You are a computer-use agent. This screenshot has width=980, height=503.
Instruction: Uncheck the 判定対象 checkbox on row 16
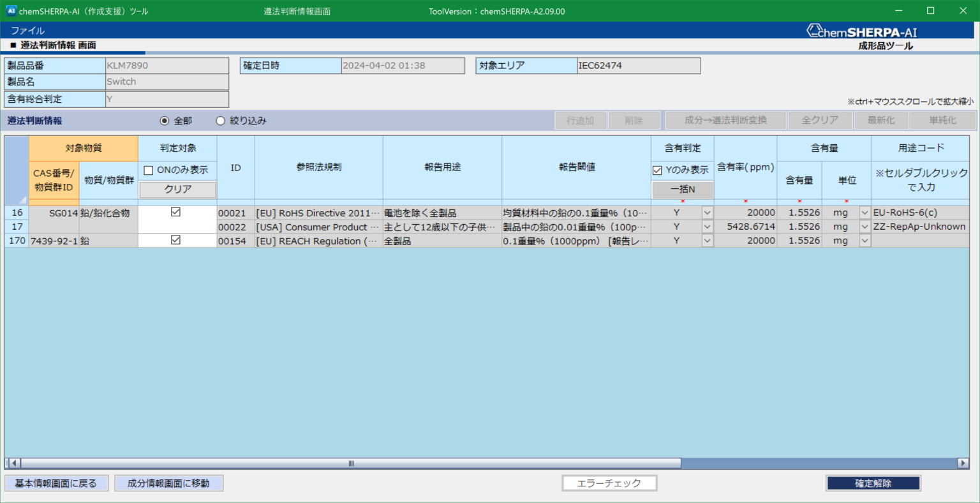click(x=177, y=212)
